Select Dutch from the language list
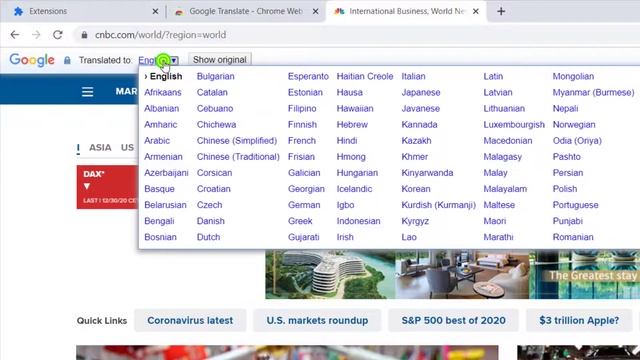 click(x=208, y=237)
